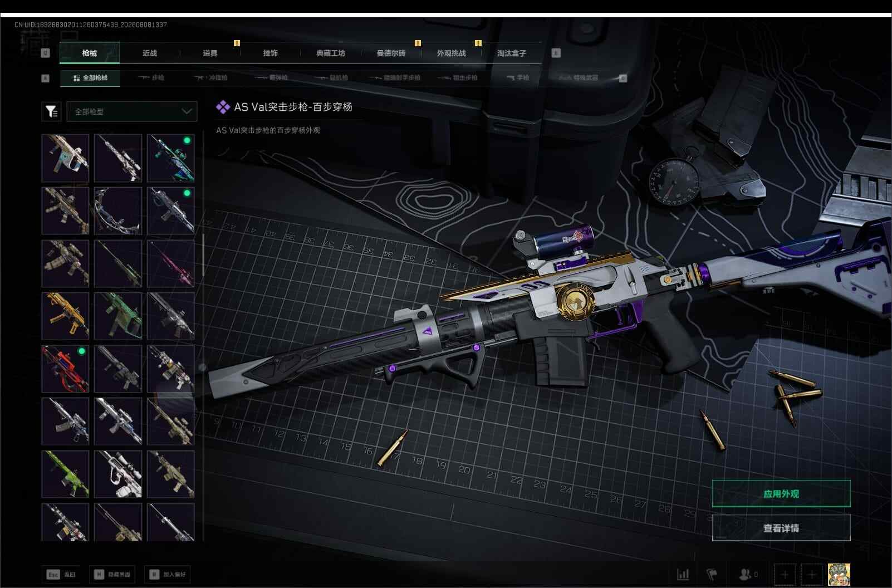Select the gold-colored gun skin thumbnail
Viewport: 892px width, 588px height.
65,316
